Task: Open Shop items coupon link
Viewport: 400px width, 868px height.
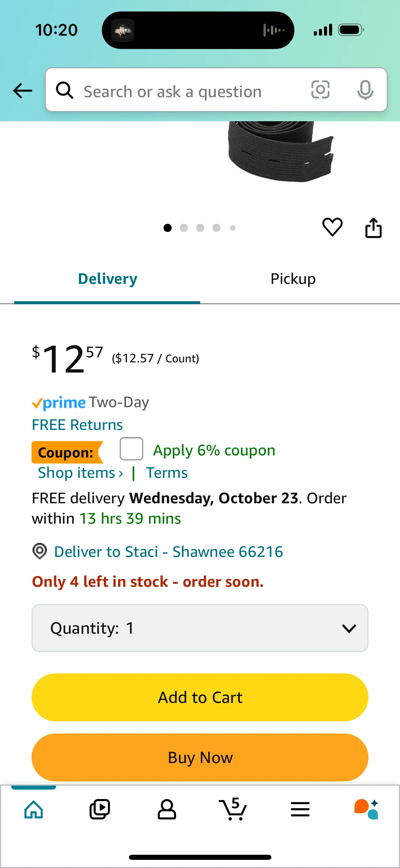Action: (80, 473)
